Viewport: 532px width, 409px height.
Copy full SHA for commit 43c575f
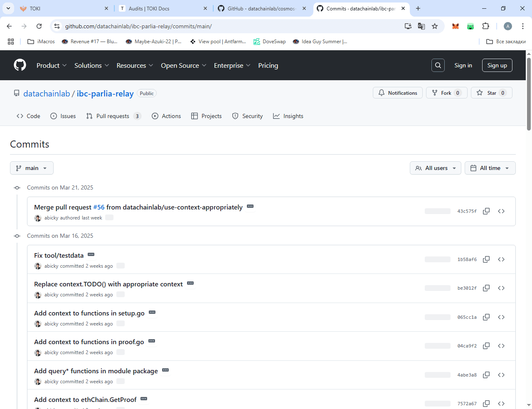pos(486,211)
